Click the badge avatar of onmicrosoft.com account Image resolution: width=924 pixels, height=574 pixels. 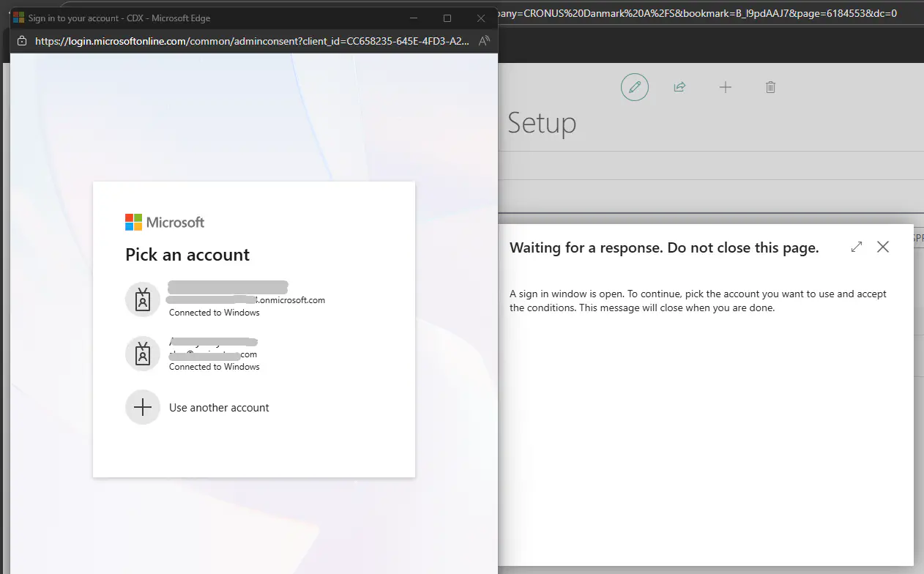click(143, 299)
